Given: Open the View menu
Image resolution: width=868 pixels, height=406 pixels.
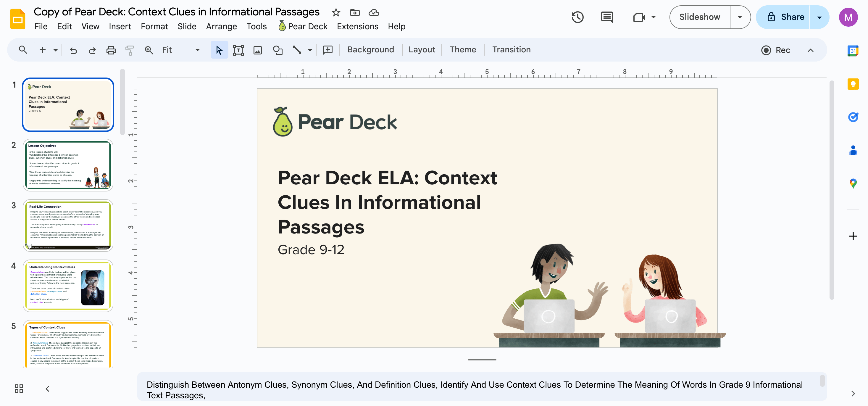Looking at the screenshot, I should 90,26.
